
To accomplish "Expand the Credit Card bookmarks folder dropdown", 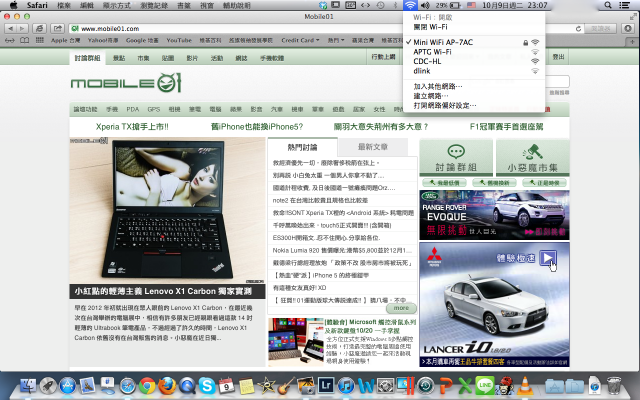I will (x=300, y=40).
